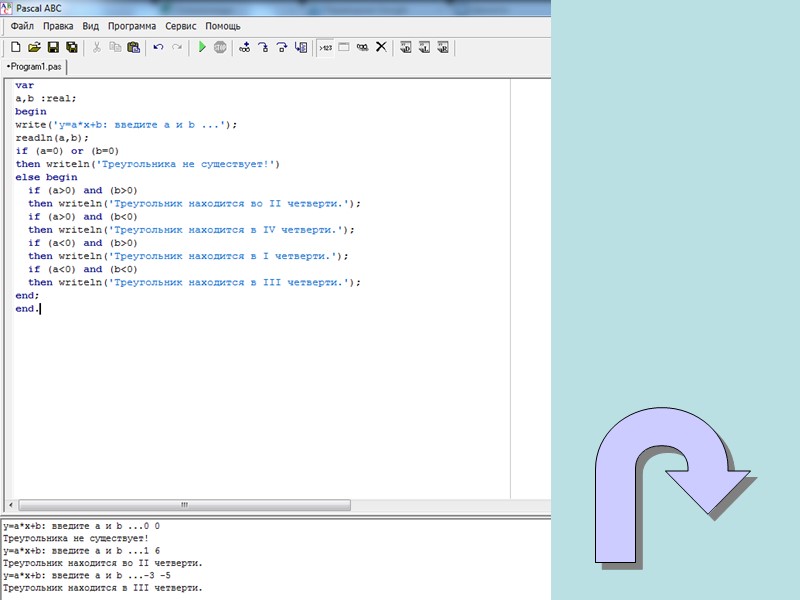Toggle the output window >123 button
The width and height of the screenshot is (800, 600).
325,47
